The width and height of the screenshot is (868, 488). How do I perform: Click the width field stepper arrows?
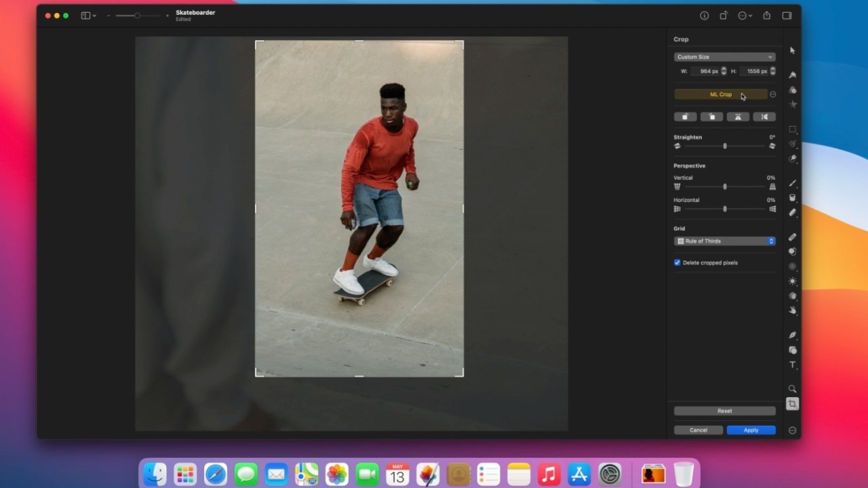coord(724,71)
